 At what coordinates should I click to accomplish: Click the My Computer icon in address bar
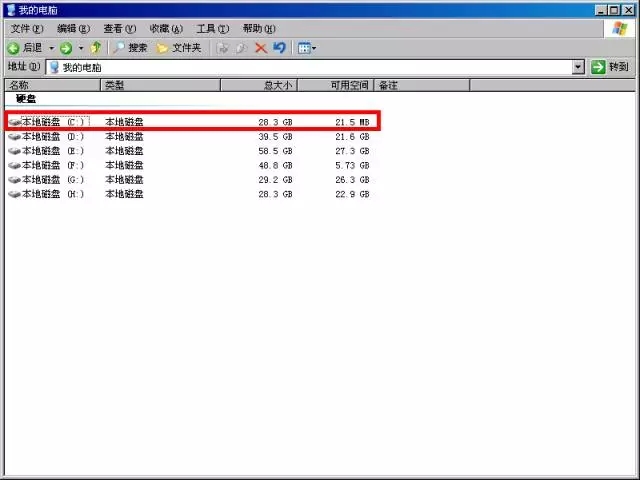(54, 67)
